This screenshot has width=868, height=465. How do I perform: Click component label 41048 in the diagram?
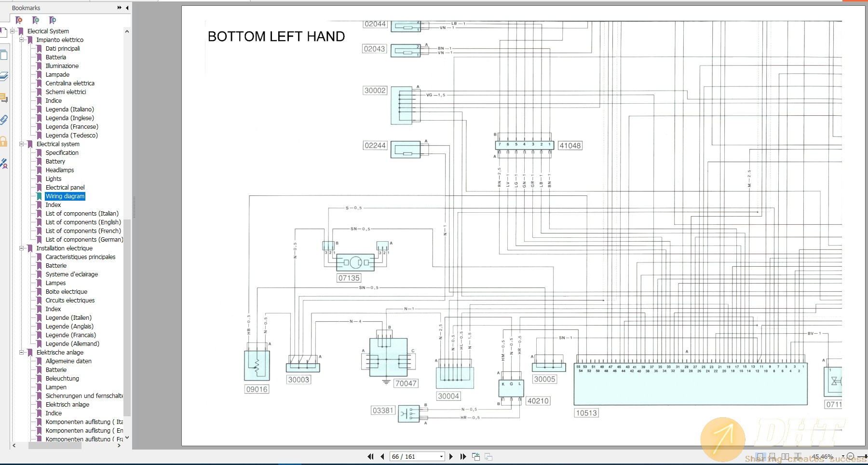(x=570, y=145)
